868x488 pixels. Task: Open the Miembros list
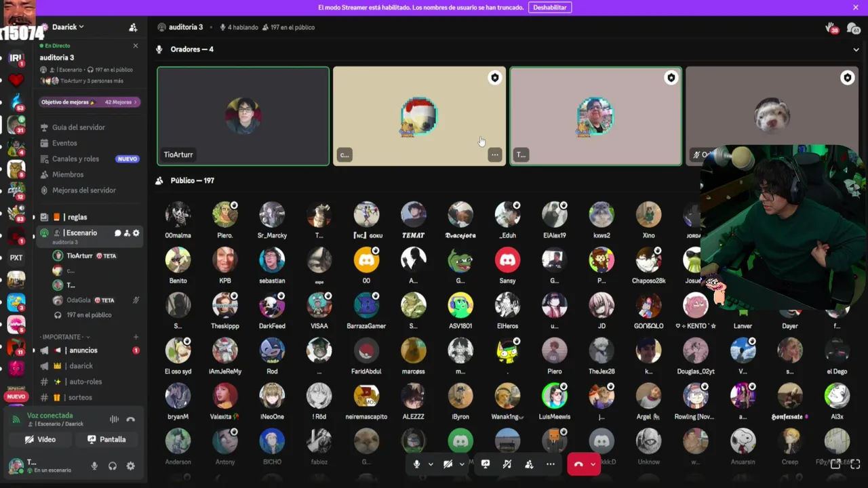[x=68, y=174]
